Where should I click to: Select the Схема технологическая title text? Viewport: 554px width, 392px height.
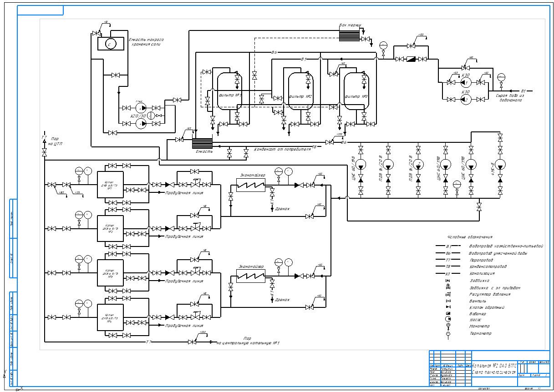coord(494,372)
